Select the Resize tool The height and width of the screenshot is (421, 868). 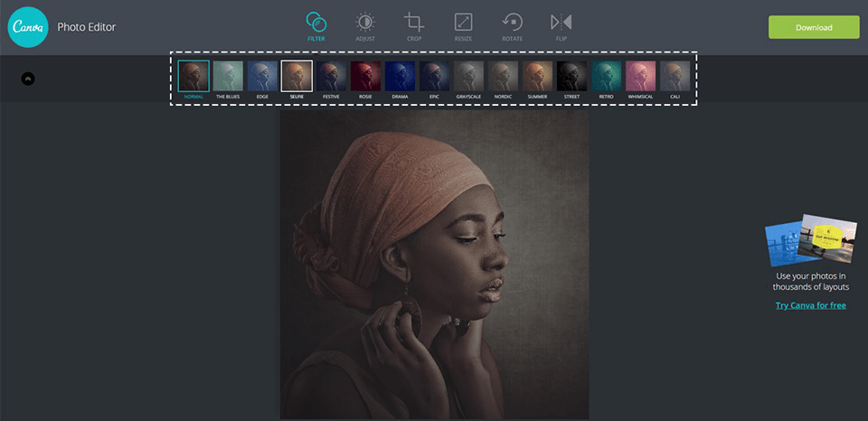(x=463, y=27)
